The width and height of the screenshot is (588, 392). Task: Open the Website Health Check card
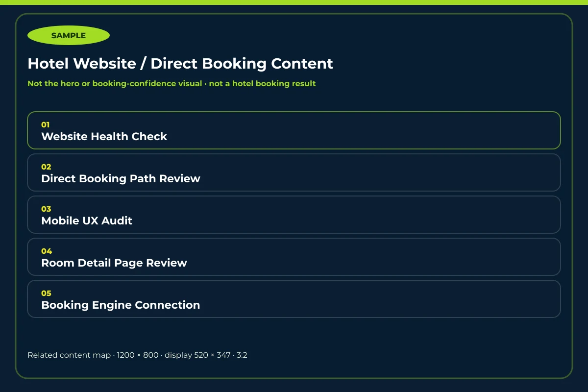click(294, 130)
